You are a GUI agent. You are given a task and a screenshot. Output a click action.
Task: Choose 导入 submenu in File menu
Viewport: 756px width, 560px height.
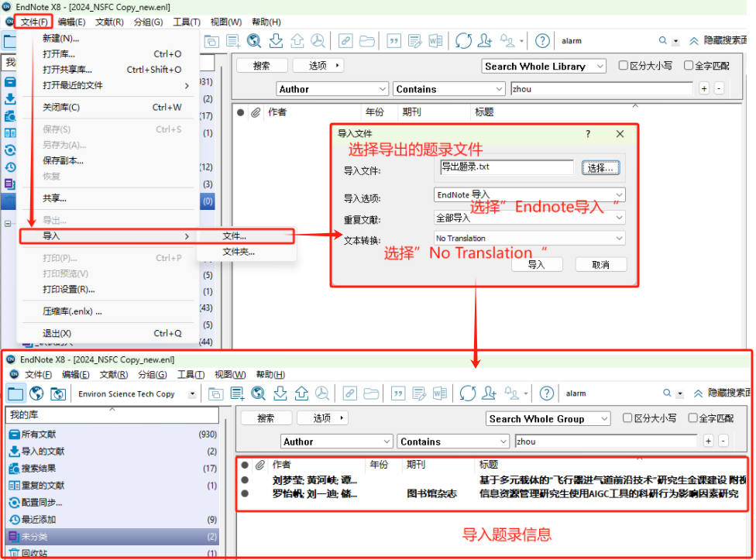[x=108, y=235]
